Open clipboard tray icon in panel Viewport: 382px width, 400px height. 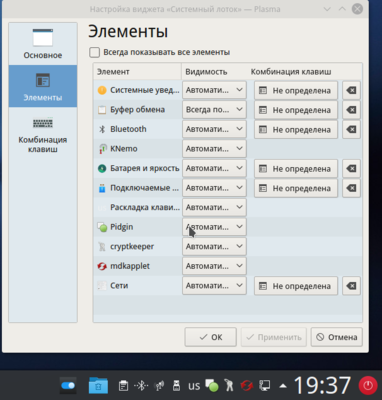123,386
